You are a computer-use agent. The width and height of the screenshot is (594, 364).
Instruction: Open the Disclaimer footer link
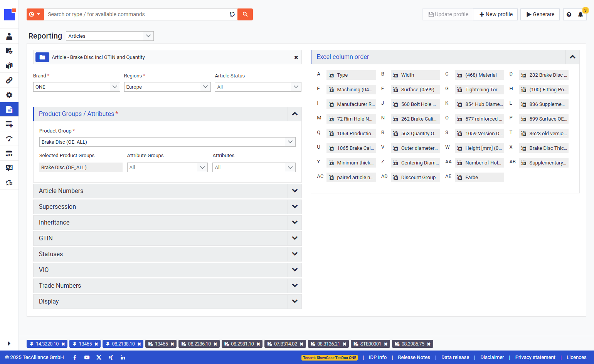point(492,357)
